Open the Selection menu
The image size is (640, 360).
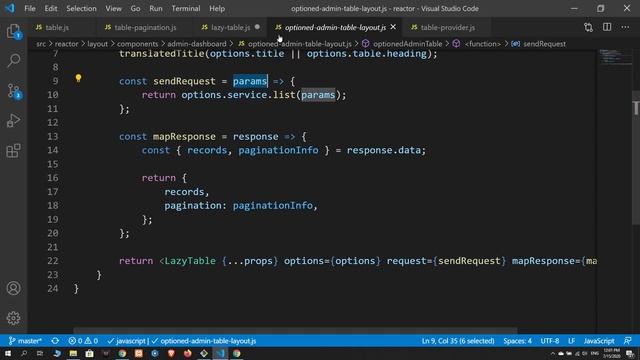pyautogui.click(x=81, y=8)
